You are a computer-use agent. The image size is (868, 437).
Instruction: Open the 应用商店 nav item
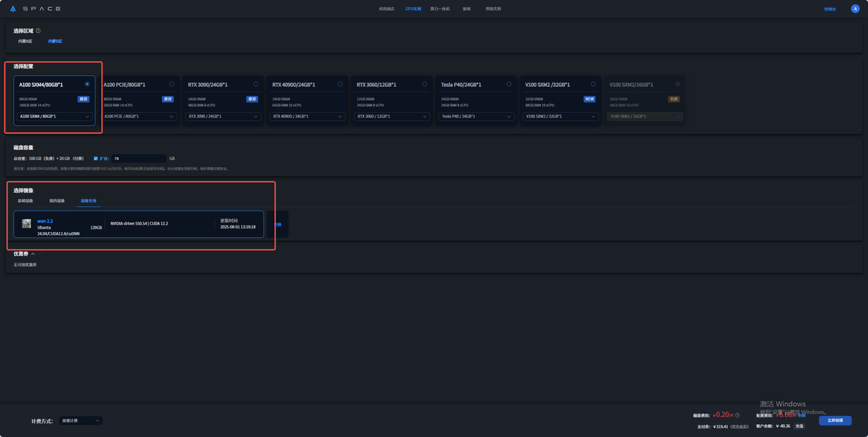click(387, 9)
